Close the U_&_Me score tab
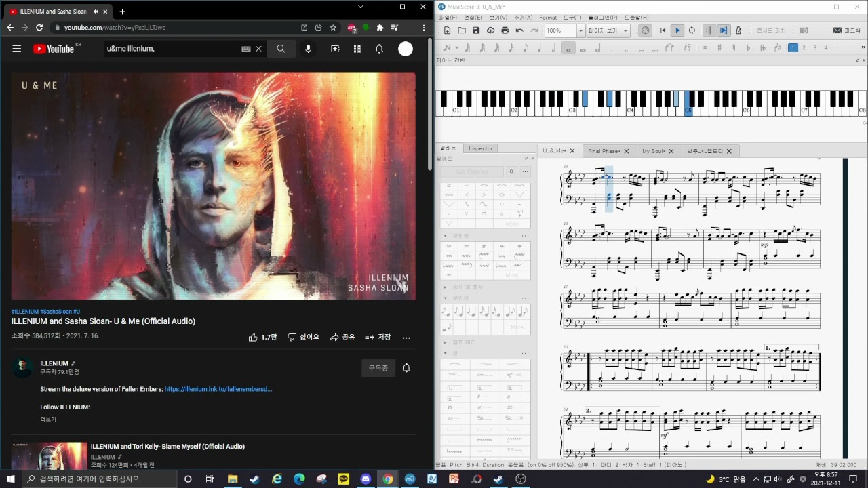868x488 pixels. pyautogui.click(x=572, y=151)
